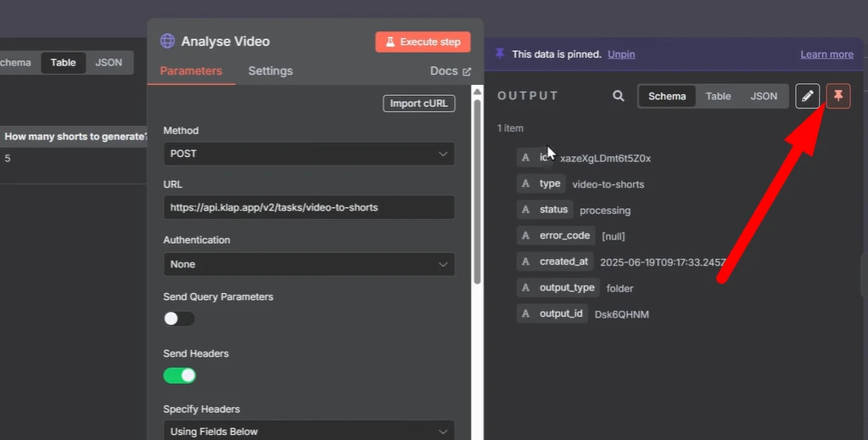Select the Output Table view
This screenshot has width=868, height=440.
click(718, 96)
